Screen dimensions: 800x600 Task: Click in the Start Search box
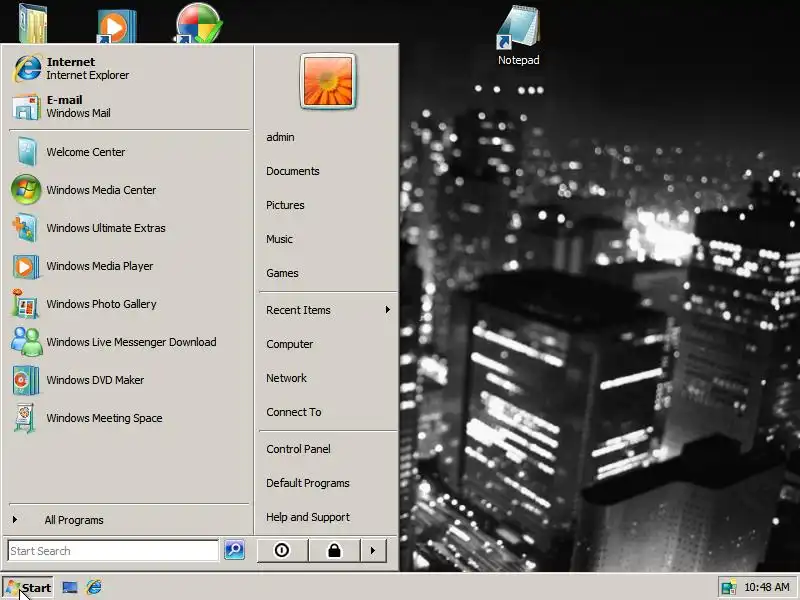click(113, 551)
